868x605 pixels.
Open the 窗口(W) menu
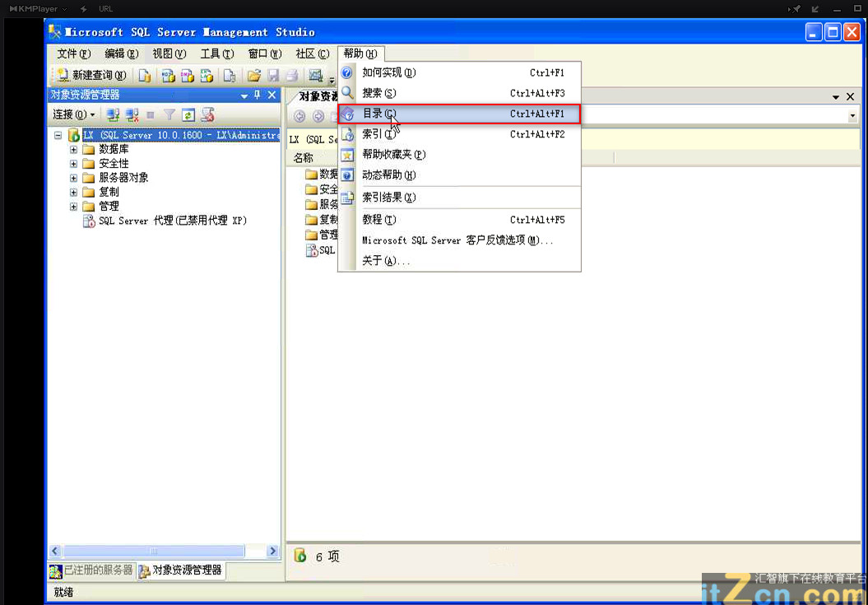[x=265, y=54]
